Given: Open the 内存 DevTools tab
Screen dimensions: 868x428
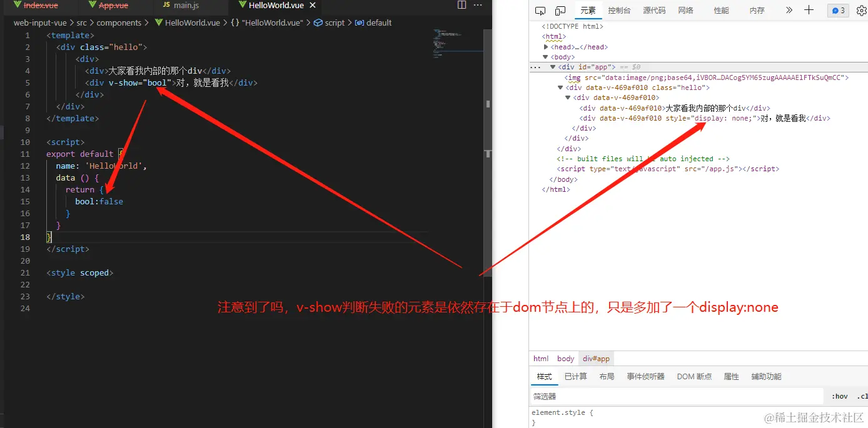Looking at the screenshot, I should tap(757, 10).
